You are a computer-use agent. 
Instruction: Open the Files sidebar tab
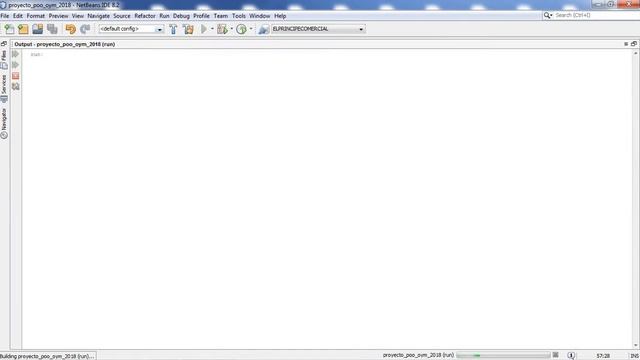pyautogui.click(x=4, y=60)
